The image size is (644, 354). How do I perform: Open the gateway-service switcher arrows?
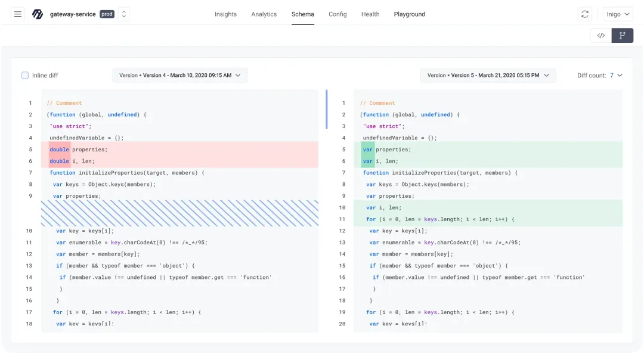[123, 14]
